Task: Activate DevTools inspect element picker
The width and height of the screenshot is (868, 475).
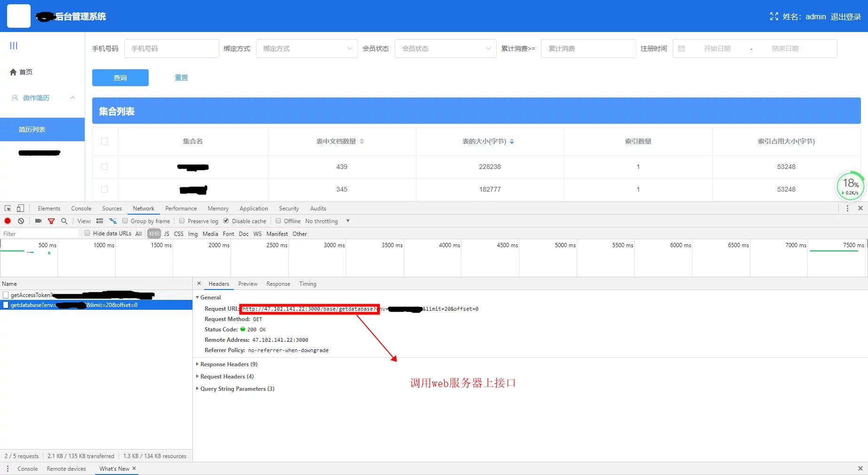Action: tap(8, 209)
